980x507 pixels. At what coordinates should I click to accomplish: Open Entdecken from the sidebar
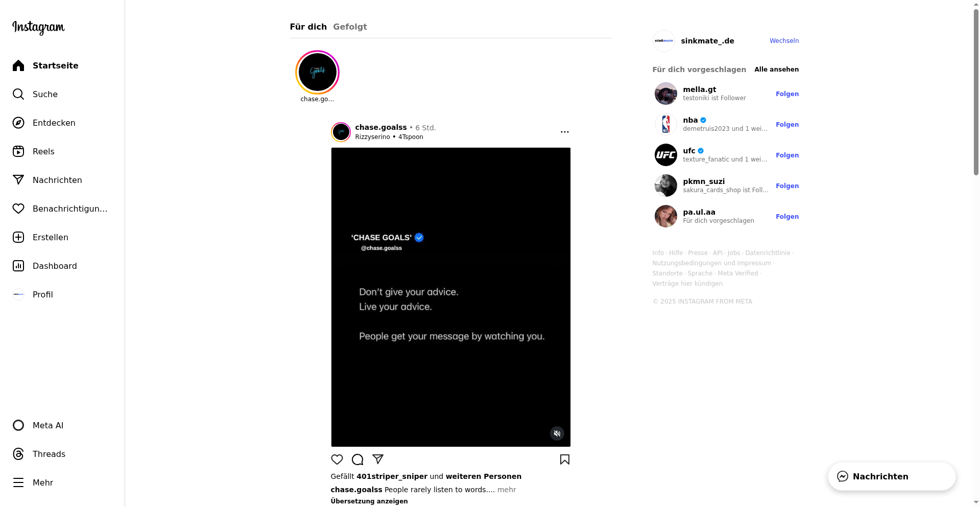(54, 123)
